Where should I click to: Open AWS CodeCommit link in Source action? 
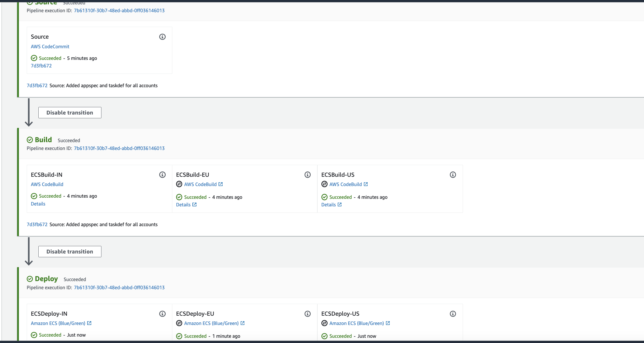(50, 47)
